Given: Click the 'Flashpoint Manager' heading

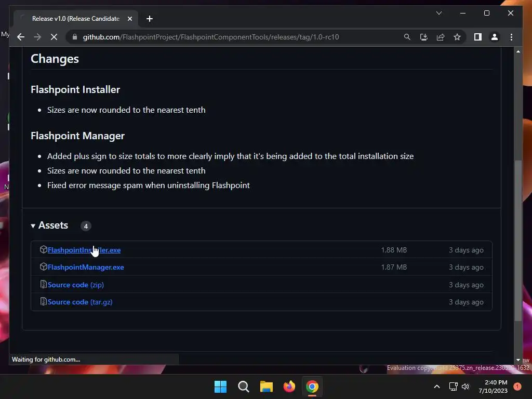Looking at the screenshot, I should [78, 136].
